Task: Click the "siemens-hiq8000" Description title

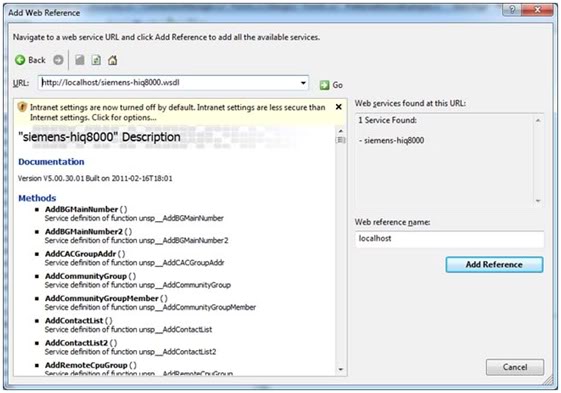Action: coord(99,137)
